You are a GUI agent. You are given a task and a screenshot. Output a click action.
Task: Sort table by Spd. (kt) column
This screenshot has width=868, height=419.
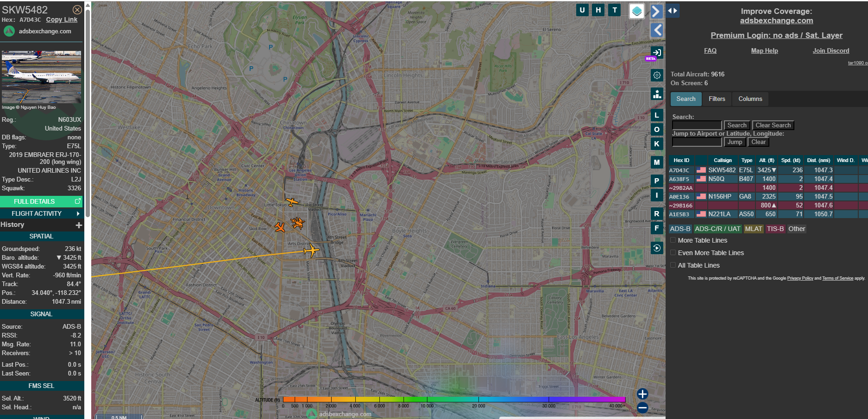click(x=791, y=160)
